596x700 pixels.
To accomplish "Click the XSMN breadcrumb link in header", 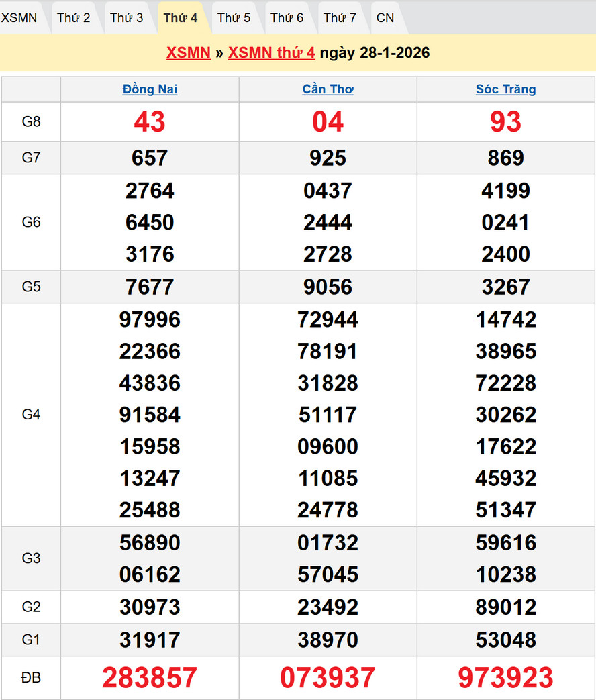I will [189, 53].
